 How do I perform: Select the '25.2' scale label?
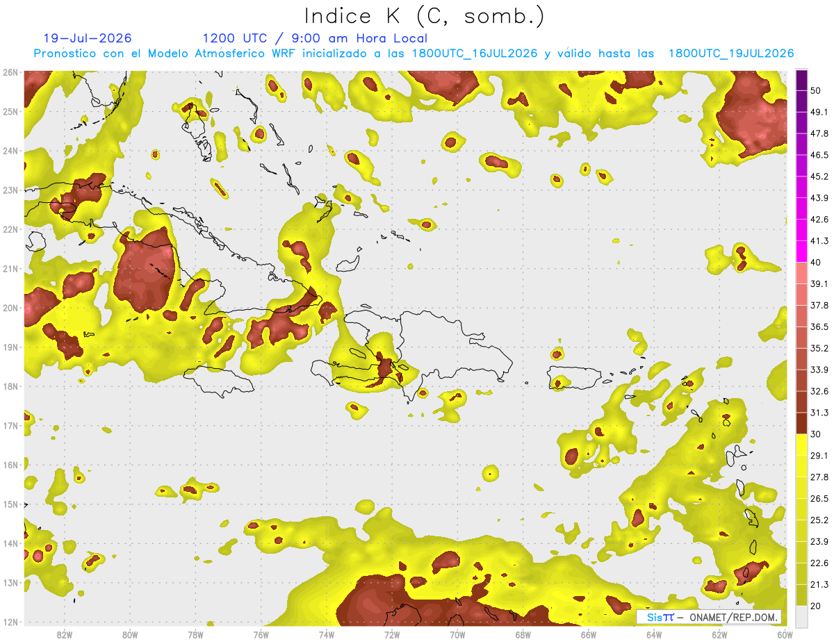tap(819, 520)
